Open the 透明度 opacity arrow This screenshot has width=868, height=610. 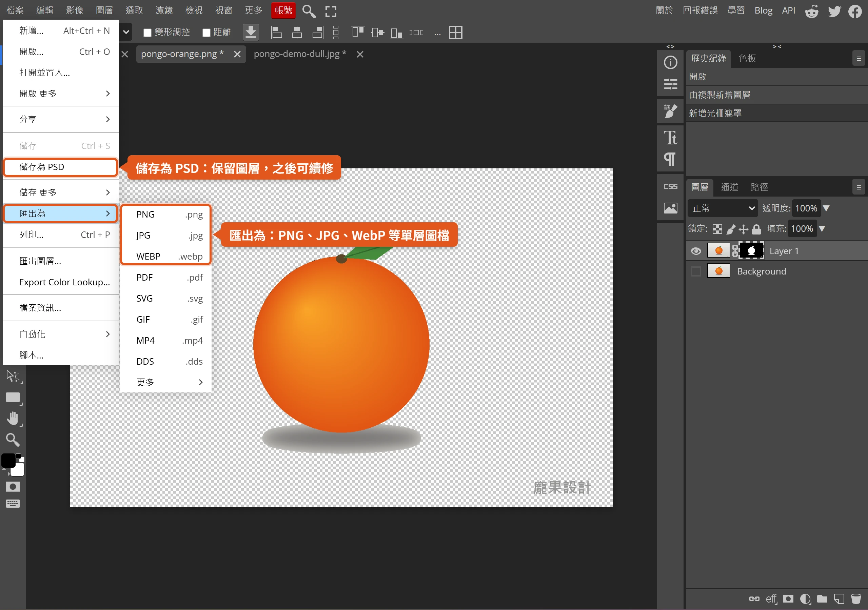click(826, 208)
